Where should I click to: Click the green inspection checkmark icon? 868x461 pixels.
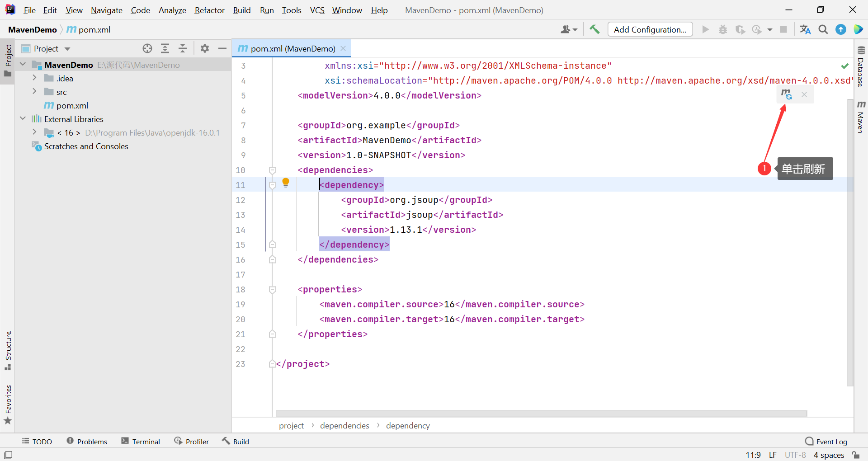(844, 66)
